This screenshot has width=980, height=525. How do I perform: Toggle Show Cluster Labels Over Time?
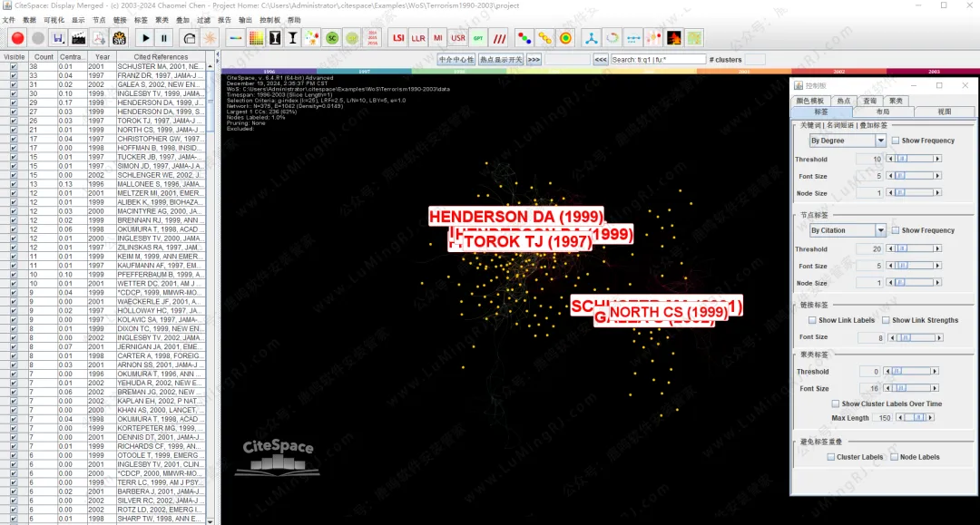836,403
